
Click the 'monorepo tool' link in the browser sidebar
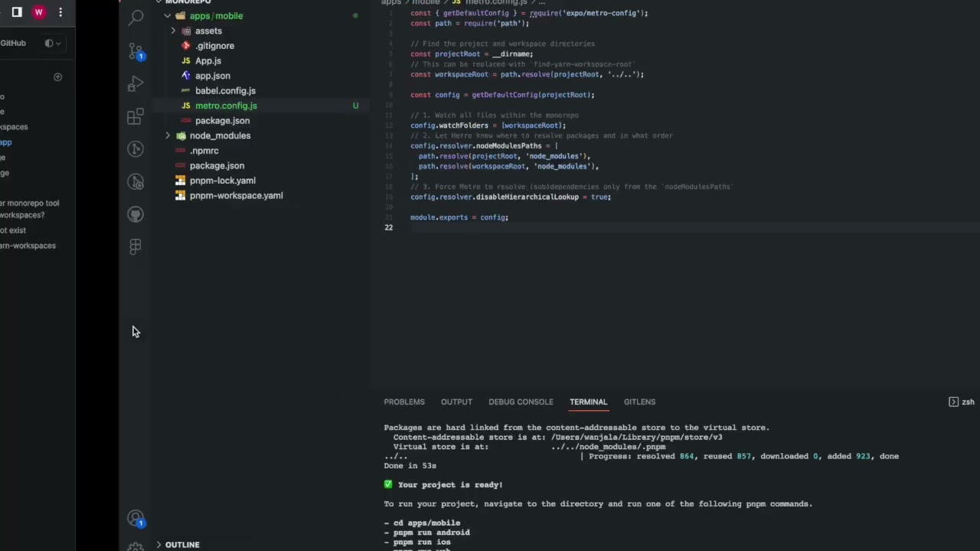pyautogui.click(x=30, y=204)
